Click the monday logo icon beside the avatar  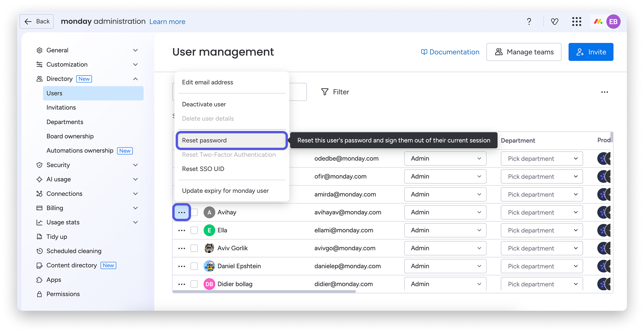[598, 22]
